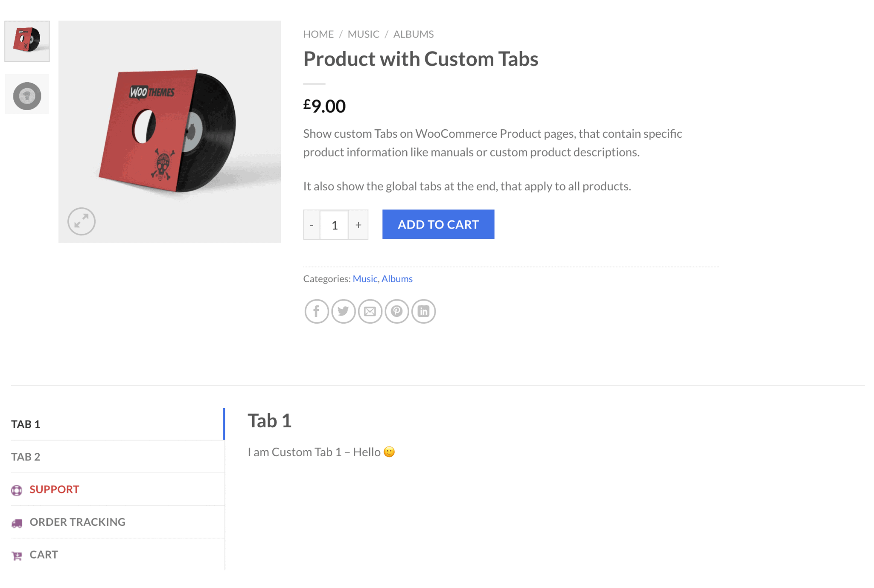Decrease the quantity with the minus button
The height and width of the screenshot is (588, 874).
[312, 225]
